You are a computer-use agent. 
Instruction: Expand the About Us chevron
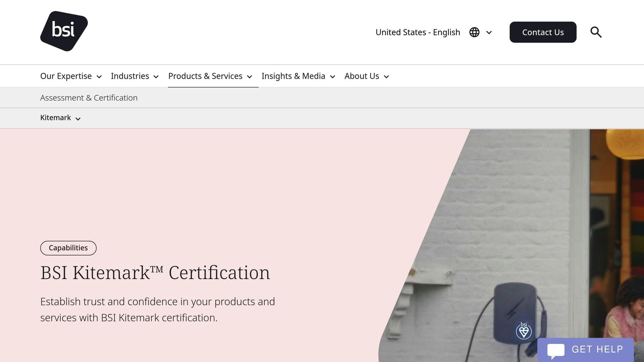(386, 77)
